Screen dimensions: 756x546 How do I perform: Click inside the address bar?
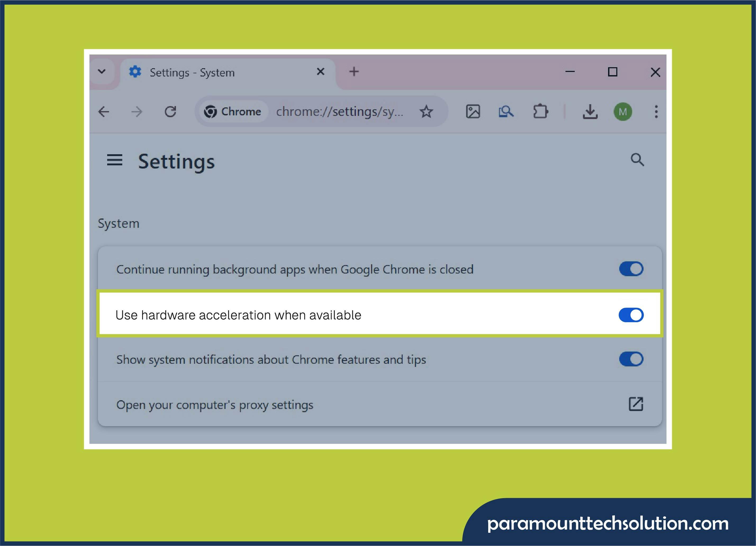click(340, 112)
